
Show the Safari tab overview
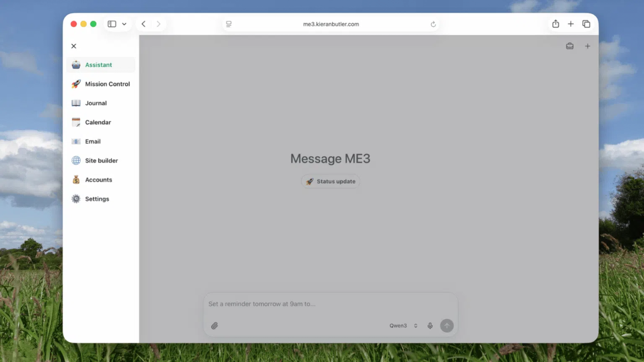point(586,24)
